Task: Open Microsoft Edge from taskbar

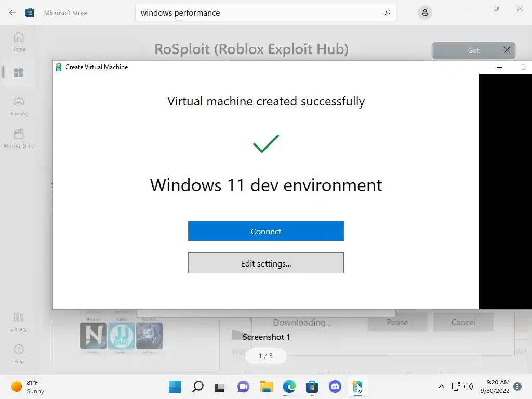Action: pos(289,387)
